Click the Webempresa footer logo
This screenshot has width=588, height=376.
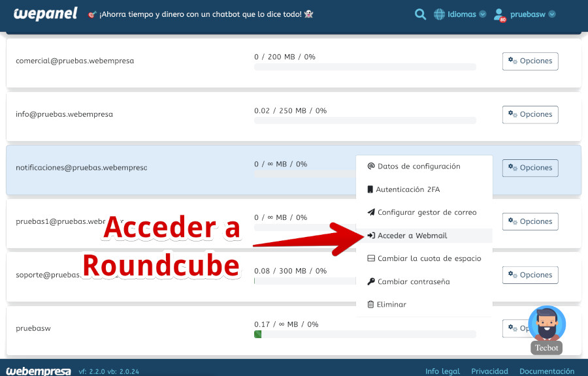[39, 371]
